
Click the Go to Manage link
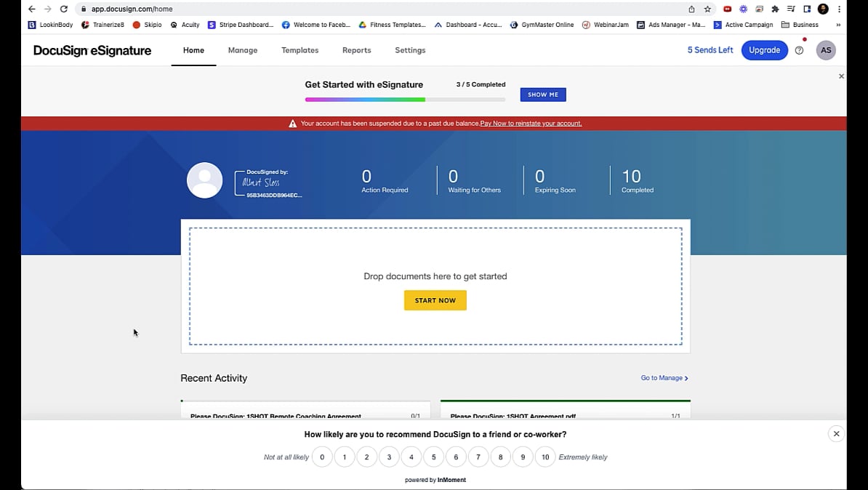click(664, 377)
